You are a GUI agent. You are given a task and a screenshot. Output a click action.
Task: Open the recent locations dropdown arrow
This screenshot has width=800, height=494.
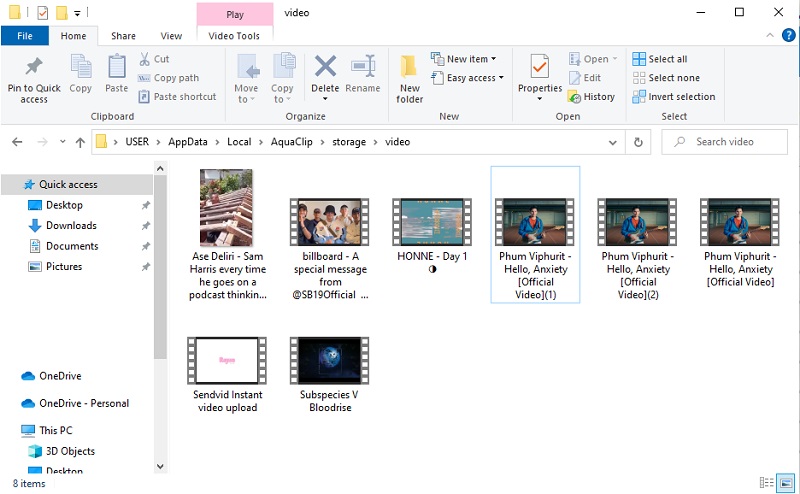click(x=62, y=142)
